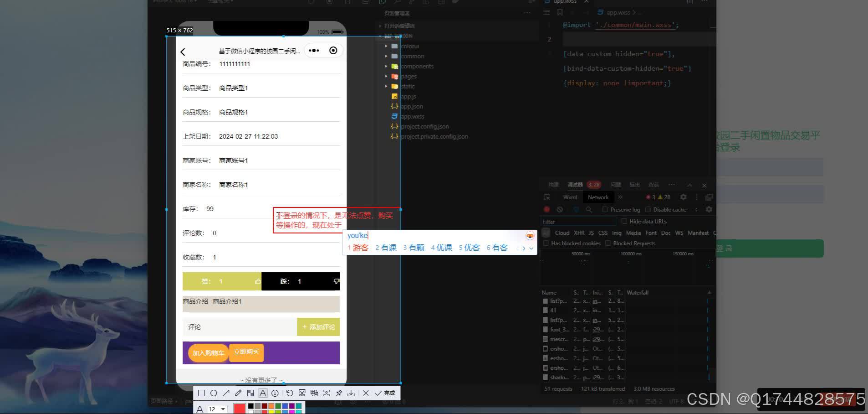868x414 pixels.
Task: Select the arrow annotation tool
Action: coord(226,393)
